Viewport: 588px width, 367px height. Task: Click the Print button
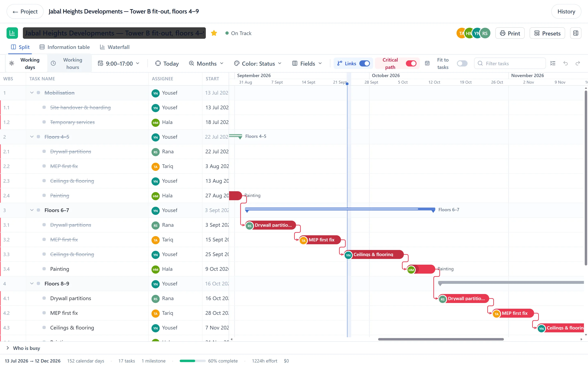[510, 33]
